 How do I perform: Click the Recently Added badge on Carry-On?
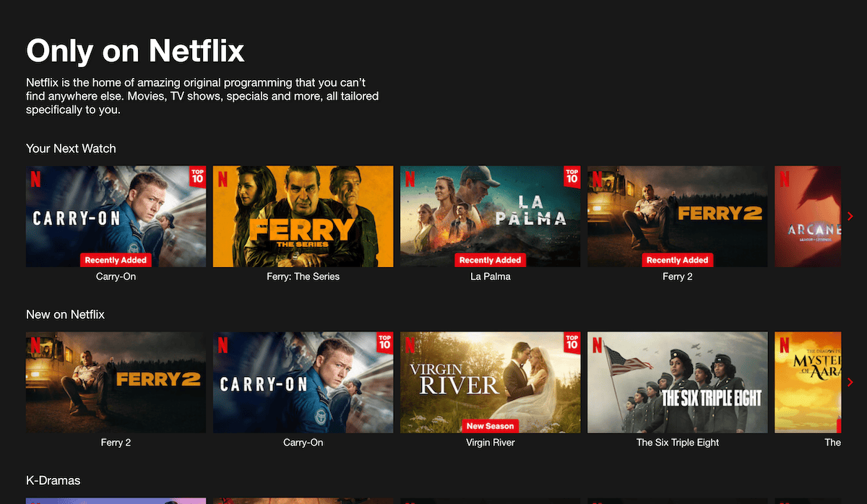pyautogui.click(x=116, y=260)
